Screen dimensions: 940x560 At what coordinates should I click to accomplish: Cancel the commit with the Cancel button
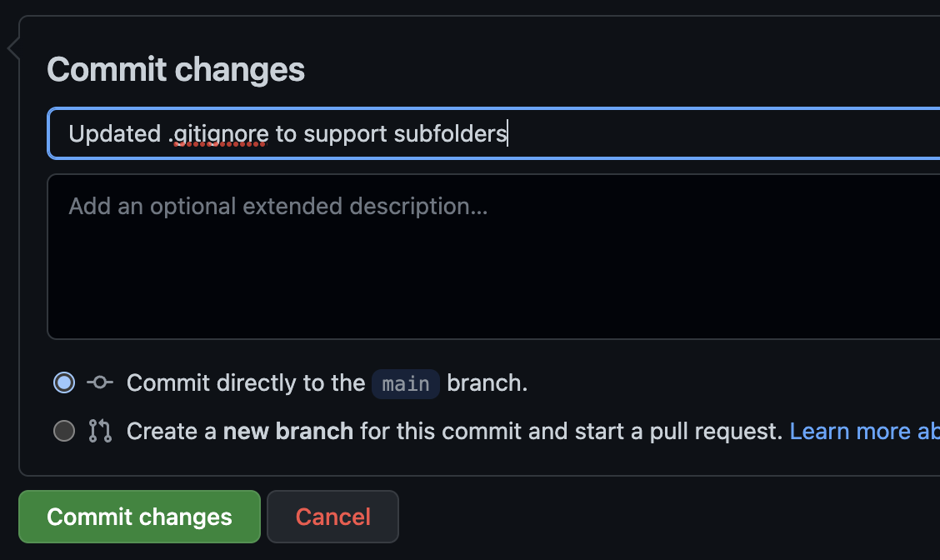(x=332, y=517)
